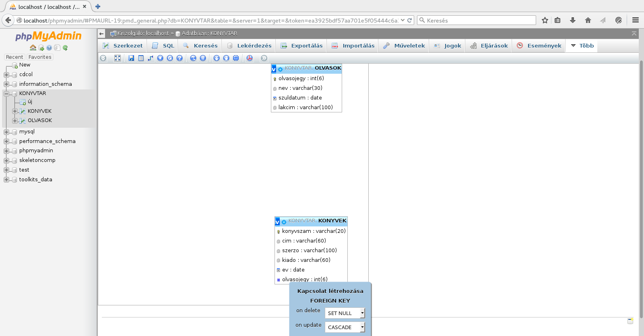Click the Save designer layout icon

click(x=131, y=58)
